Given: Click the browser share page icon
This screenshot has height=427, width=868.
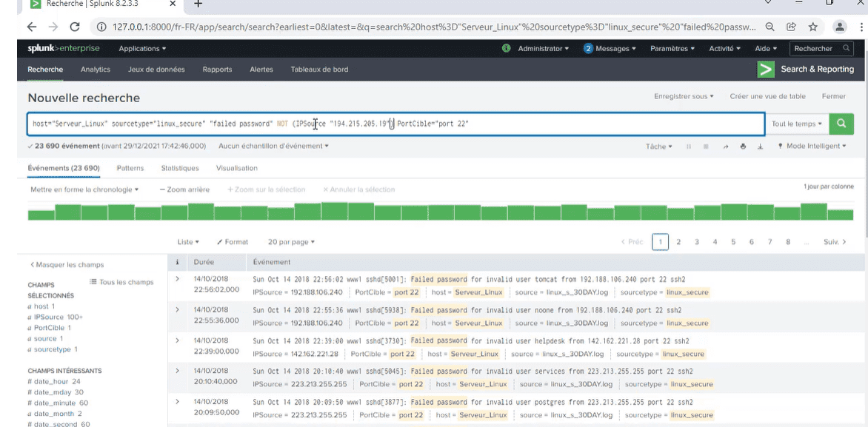Looking at the screenshot, I should point(792,27).
